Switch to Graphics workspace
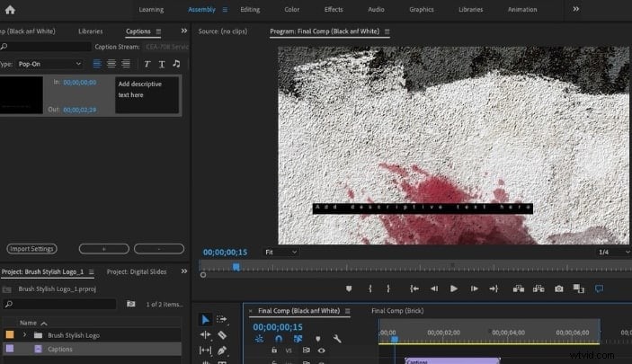This screenshot has height=364, width=632. click(x=422, y=10)
